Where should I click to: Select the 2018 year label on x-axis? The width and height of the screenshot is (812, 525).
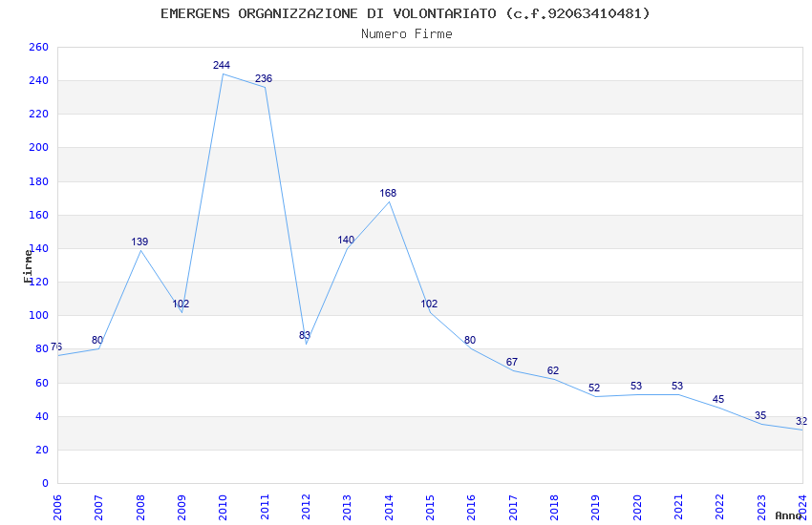click(554, 508)
